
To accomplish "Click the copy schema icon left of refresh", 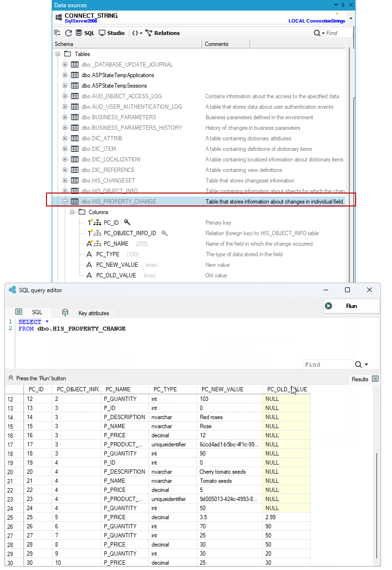I will (x=58, y=33).
